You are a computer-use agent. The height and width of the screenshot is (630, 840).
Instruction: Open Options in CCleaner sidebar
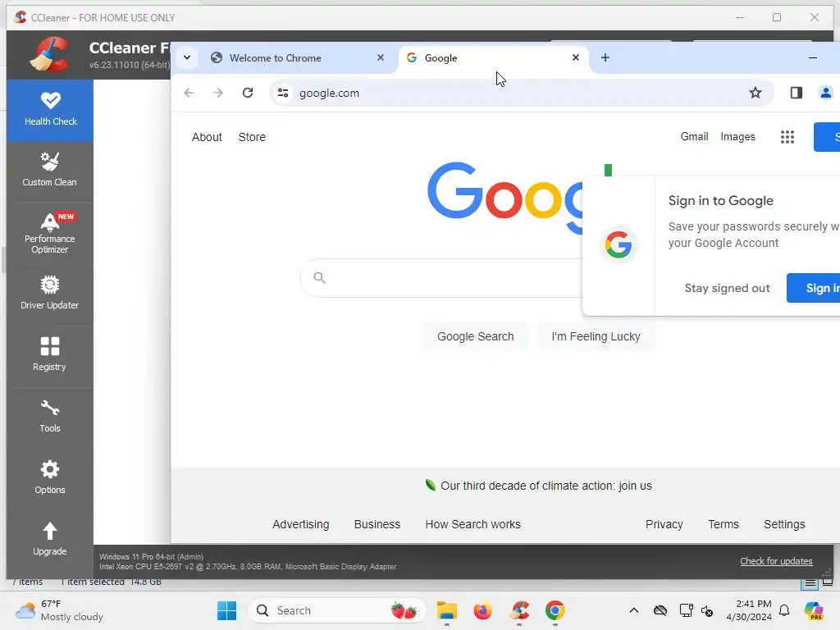[50, 478]
